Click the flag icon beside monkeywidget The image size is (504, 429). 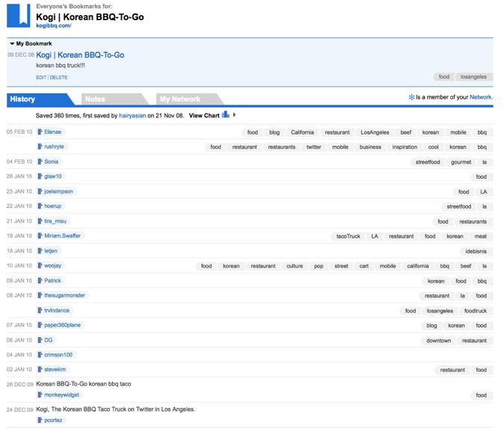pyautogui.click(x=40, y=395)
